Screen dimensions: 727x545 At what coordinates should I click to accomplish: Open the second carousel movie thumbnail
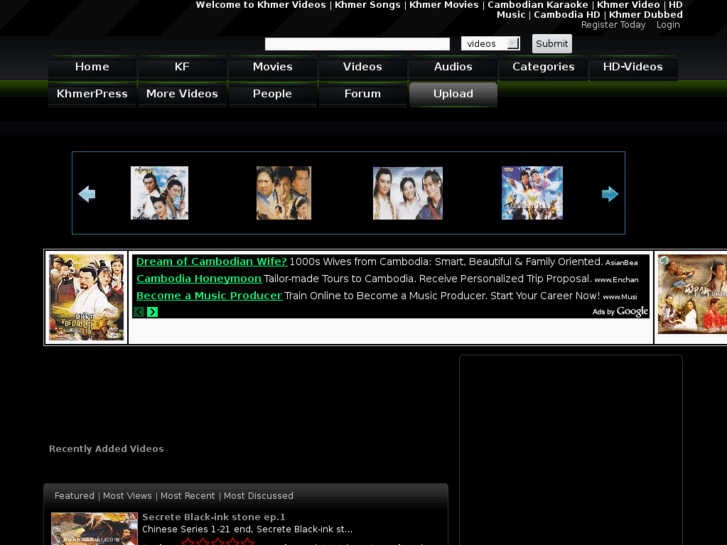coord(284,193)
